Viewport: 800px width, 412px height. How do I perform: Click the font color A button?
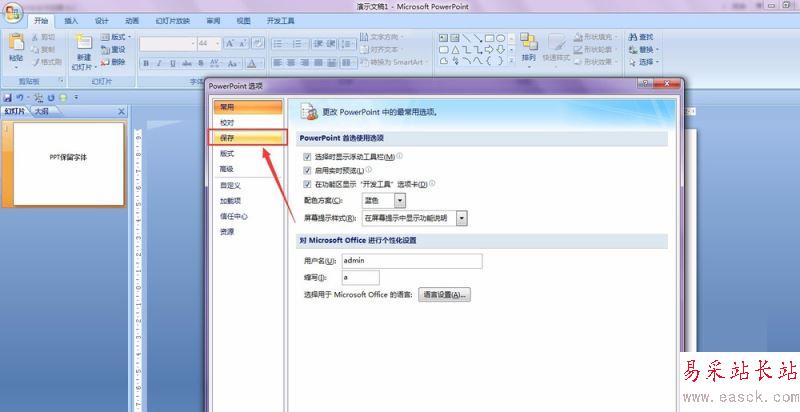(x=251, y=63)
